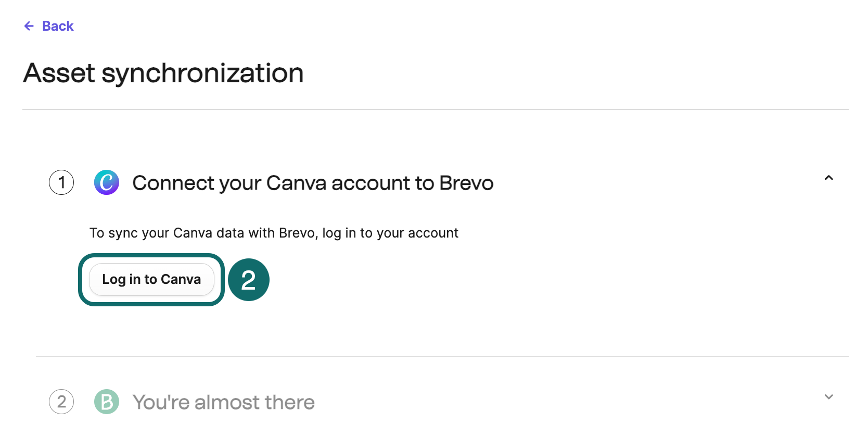Select the Asset synchronization heading
The height and width of the screenshot is (448, 868).
tap(163, 73)
